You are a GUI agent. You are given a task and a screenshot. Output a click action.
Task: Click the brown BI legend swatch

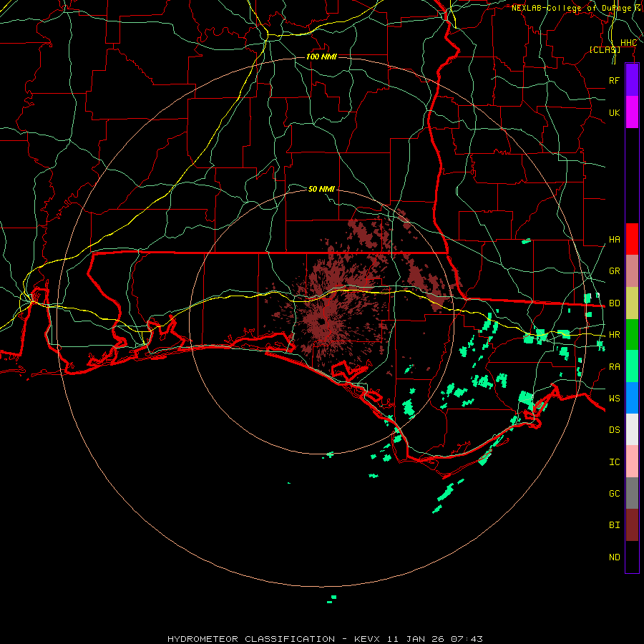point(632,525)
